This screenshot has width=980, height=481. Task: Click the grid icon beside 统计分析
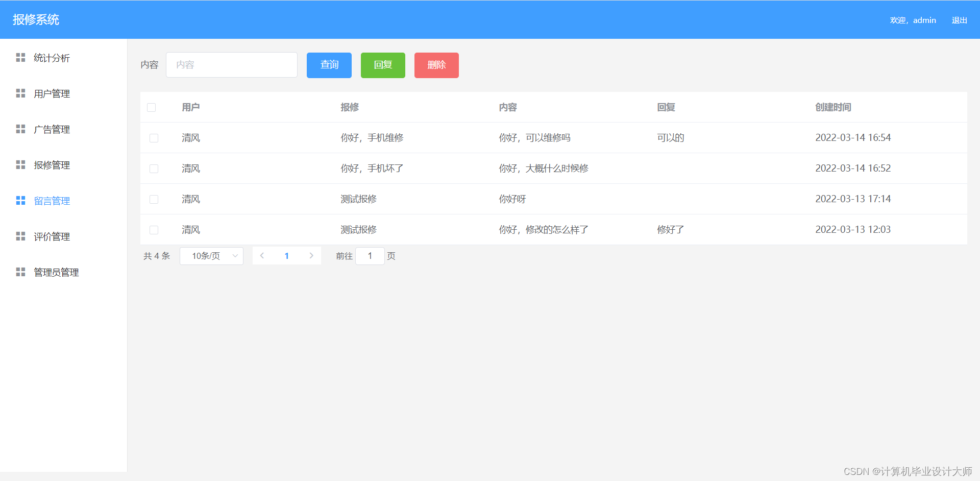tap(20, 58)
